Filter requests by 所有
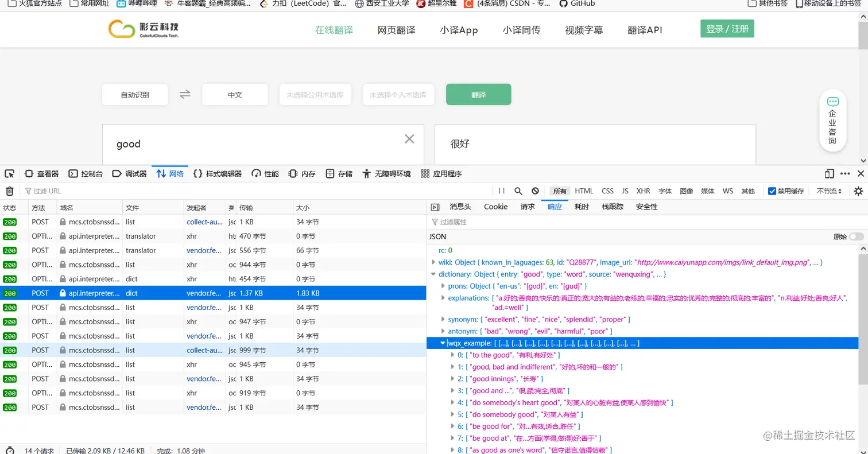The height and width of the screenshot is (454, 868). (x=560, y=191)
